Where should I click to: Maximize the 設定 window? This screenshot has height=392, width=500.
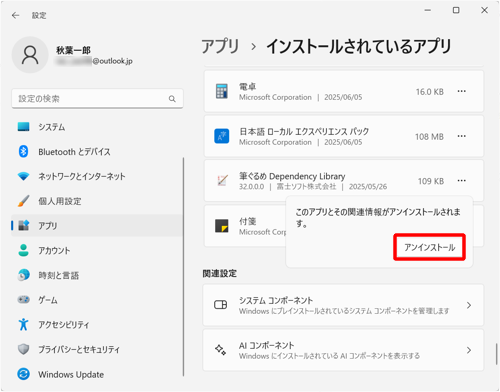456,10
